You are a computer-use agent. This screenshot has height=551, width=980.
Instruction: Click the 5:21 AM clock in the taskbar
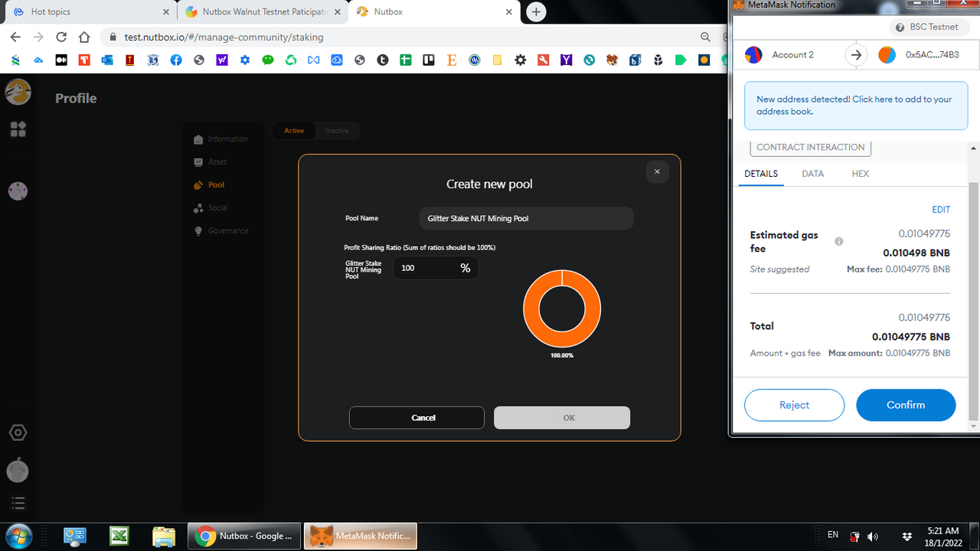(942, 531)
